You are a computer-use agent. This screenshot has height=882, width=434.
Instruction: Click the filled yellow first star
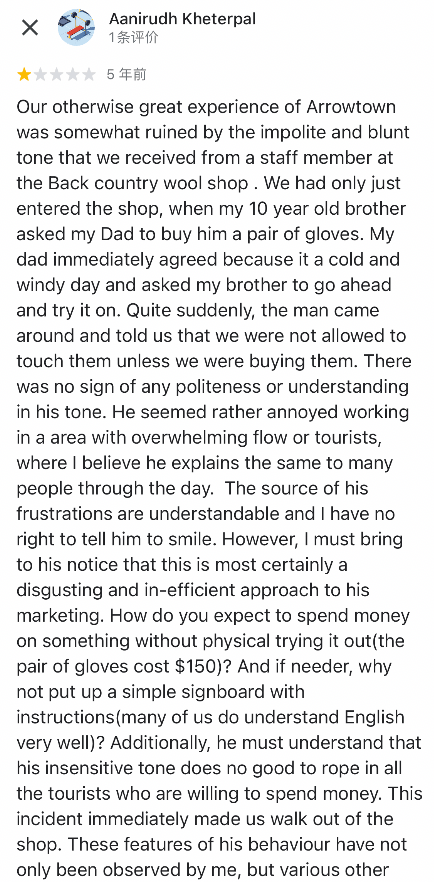pyautogui.click(x=24, y=74)
